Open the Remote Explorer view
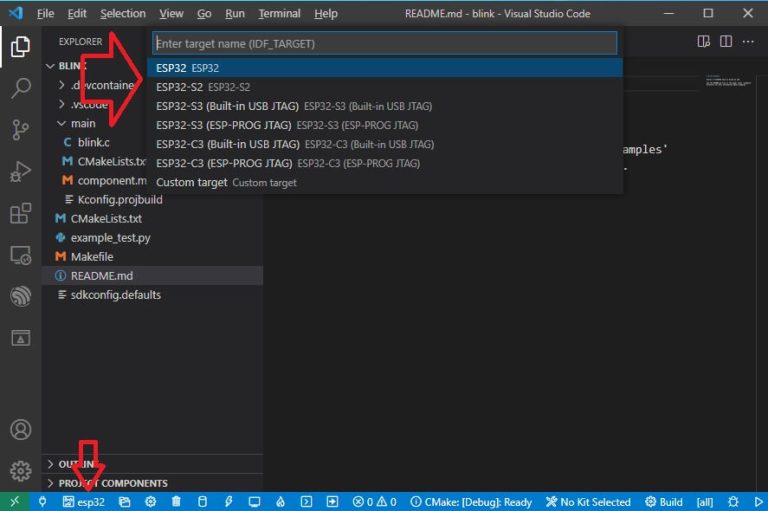 (20, 256)
